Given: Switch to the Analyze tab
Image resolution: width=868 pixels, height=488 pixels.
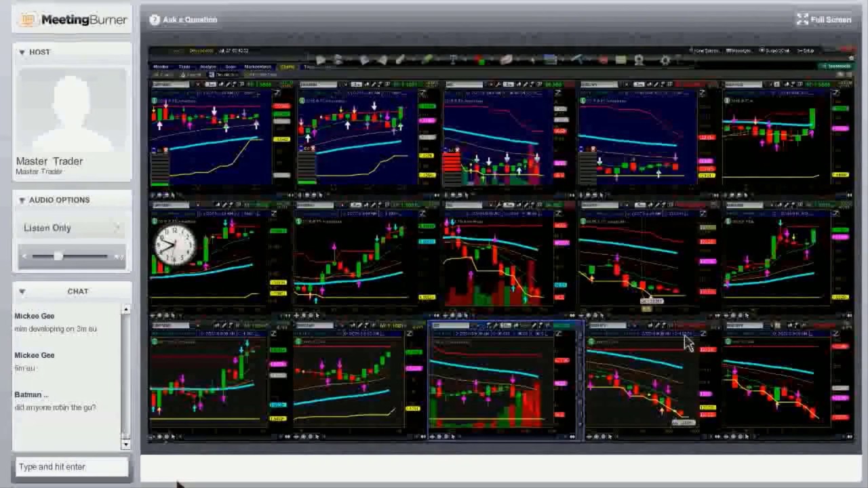Looking at the screenshot, I should pyautogui.click(x=208, y=66).
